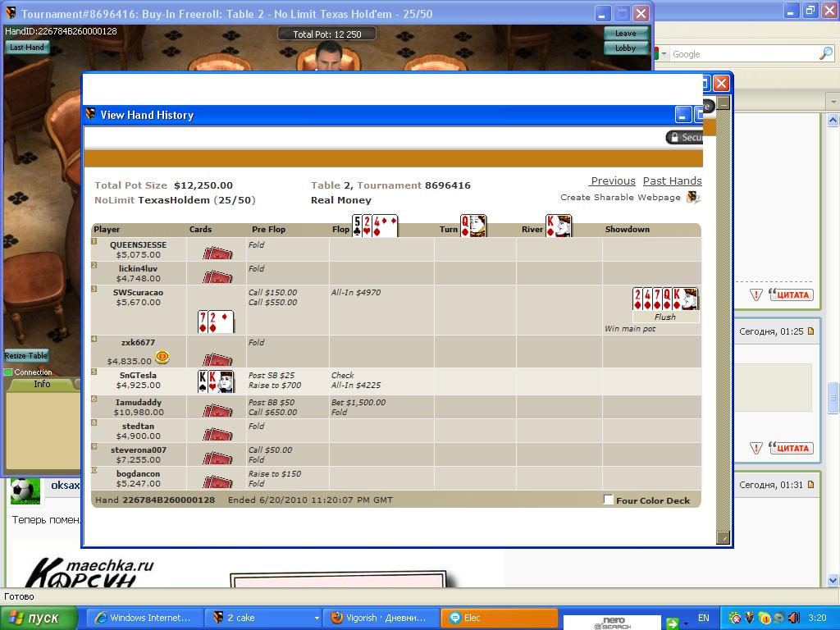Click the dealer button chip beside zxk6677
The height and width of the screenshot is (630, 840).
coord(162,357)
